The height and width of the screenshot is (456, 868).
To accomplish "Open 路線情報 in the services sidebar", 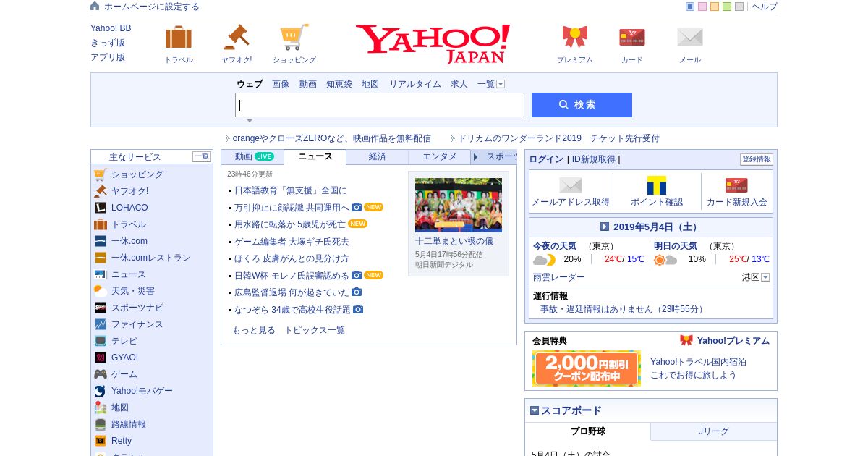I will (x=129, y=424).
